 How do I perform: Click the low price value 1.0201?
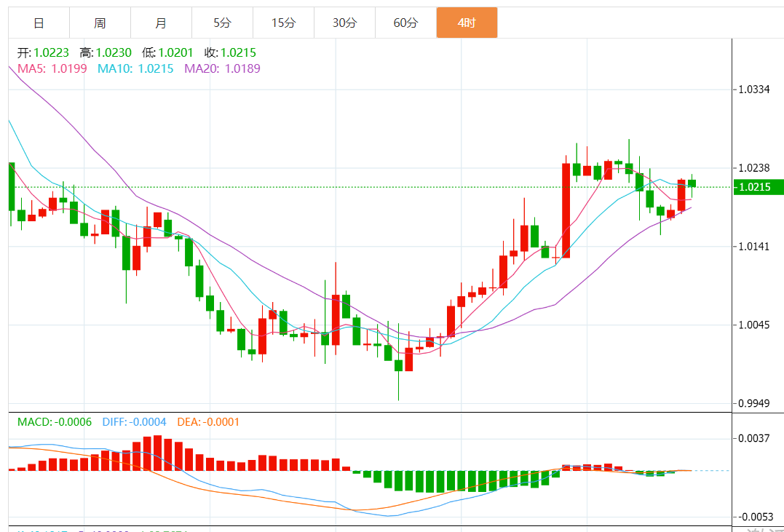[175, 52]
